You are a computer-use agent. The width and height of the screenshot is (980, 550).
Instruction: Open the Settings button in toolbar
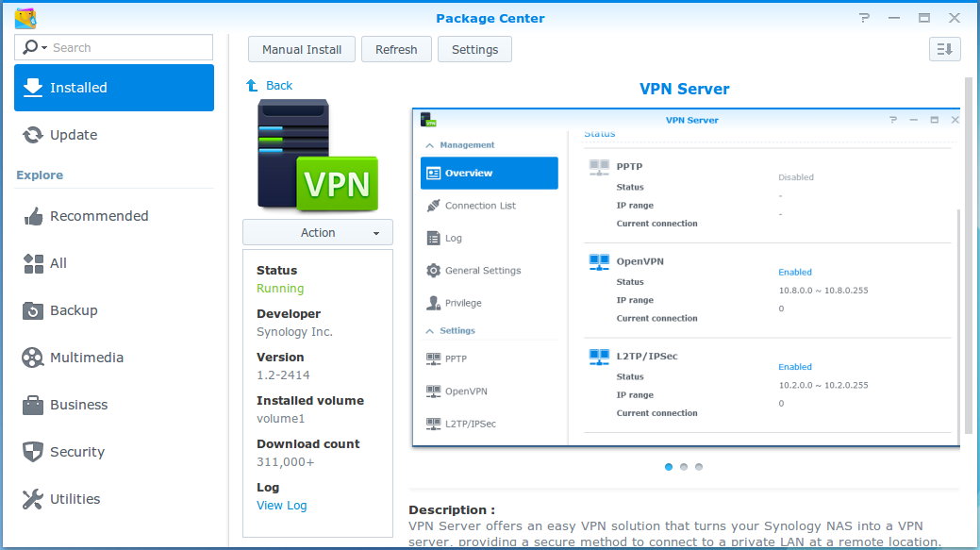[474, 49]
